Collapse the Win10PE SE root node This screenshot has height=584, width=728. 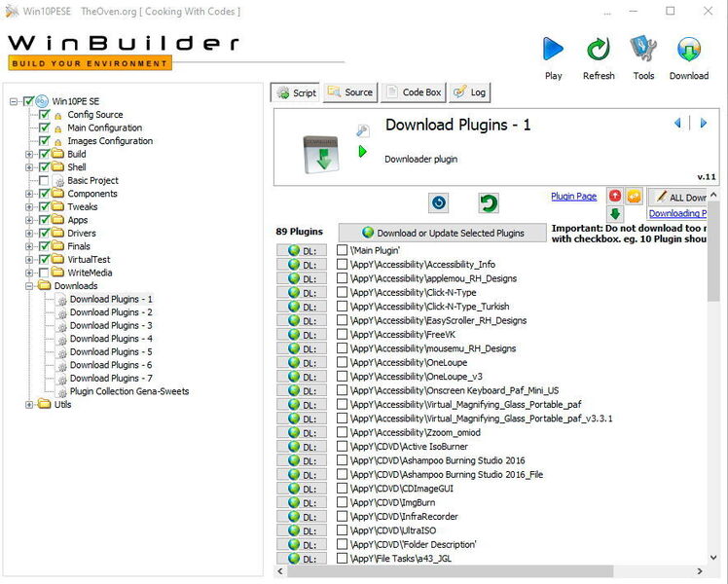coord(14,101)
